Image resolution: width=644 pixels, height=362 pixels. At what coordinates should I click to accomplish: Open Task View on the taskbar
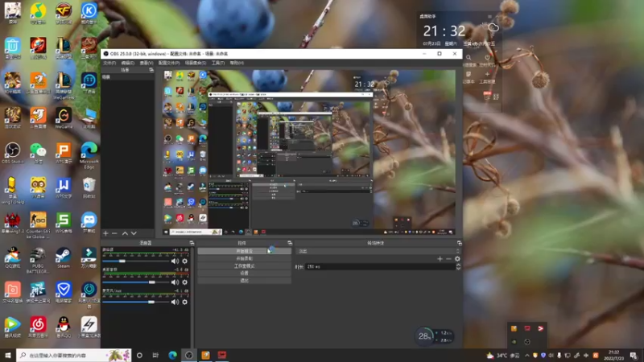[x=155, y=356]
